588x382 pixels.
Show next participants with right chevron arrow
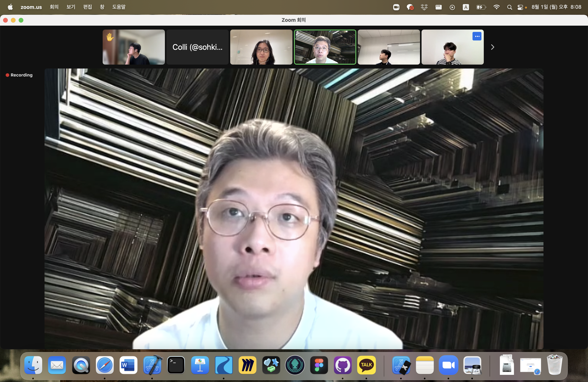(x=492, y=47)
